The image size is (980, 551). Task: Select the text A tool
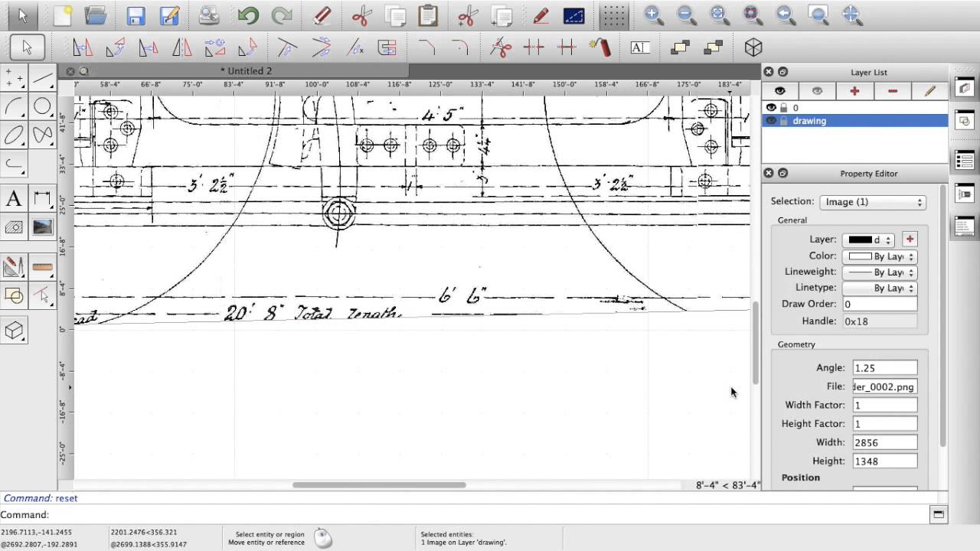tap(14, 199)
